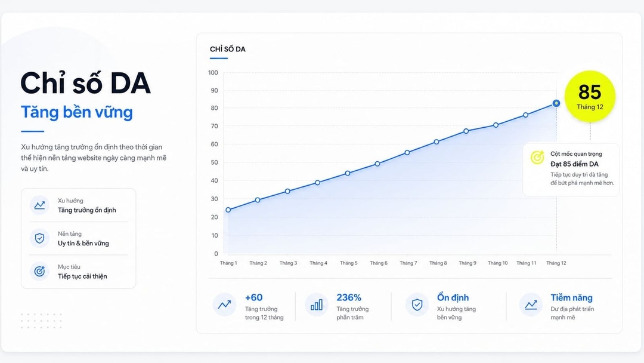This screenshot has width=644, height=363.
Task: Click the +60 growth value
Action: click(254, 297)
